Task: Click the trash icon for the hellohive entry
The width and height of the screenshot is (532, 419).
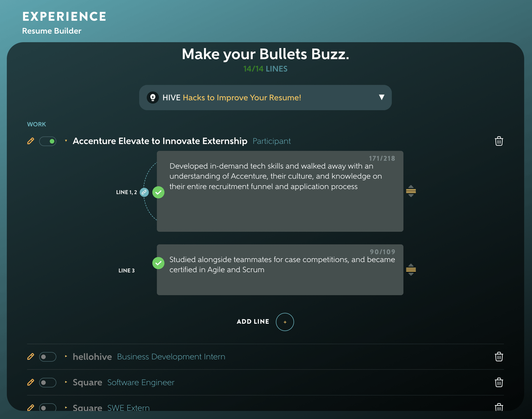Action: click(499, 356)
